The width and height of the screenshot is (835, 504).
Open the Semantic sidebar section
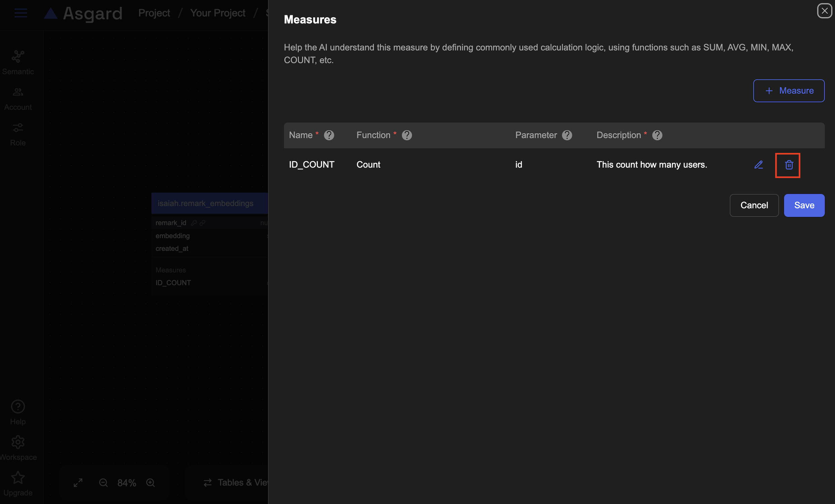[x=18, y=62]
